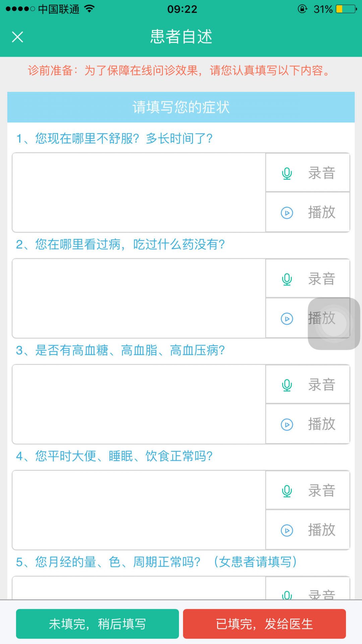Tap microphone icon for question 2
The width and height of the screenshot is (362, 644).
coord(287,279)
